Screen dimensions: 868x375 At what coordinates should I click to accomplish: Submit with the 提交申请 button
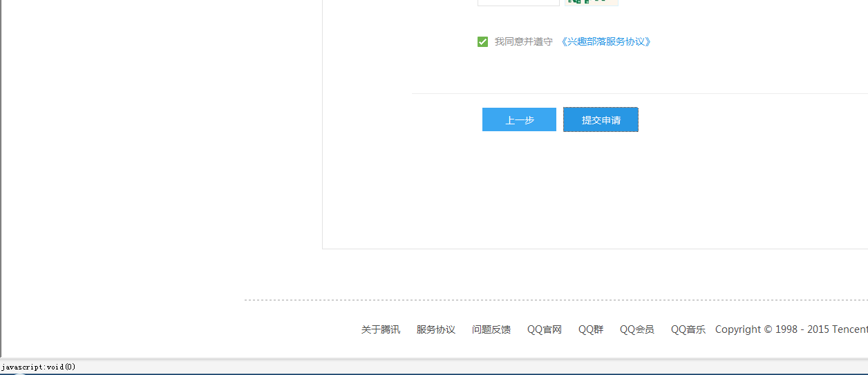pos(601,119)
